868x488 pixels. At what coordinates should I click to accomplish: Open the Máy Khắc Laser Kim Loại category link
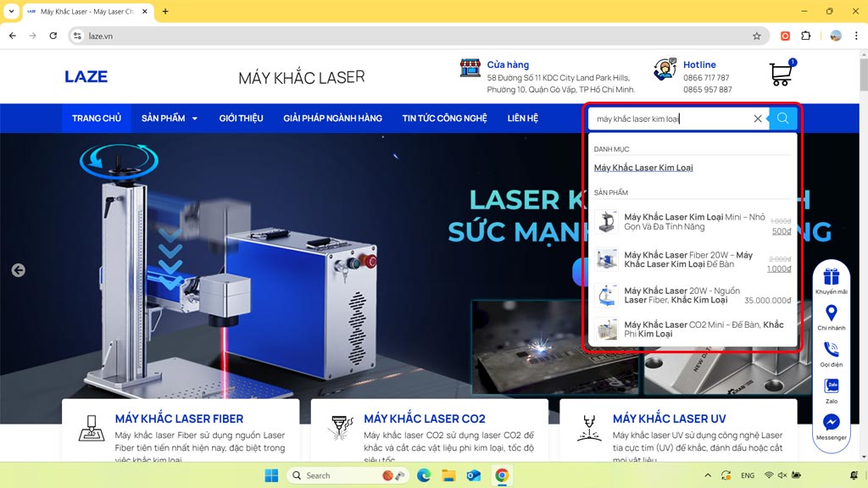pos(643,168)
